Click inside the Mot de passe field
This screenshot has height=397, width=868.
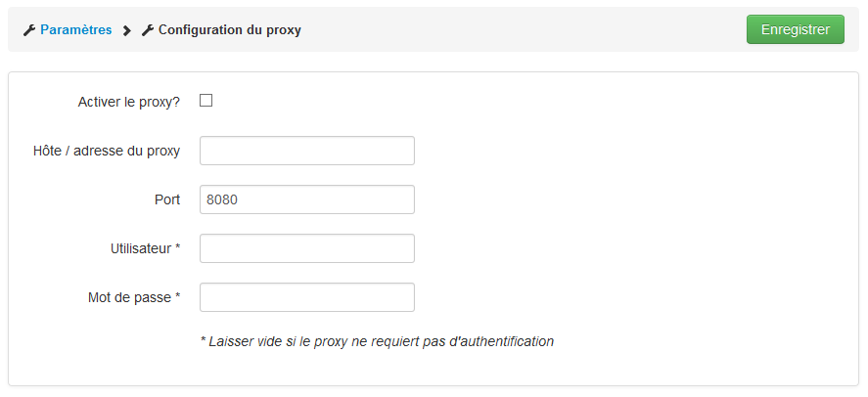pos(307,297)
